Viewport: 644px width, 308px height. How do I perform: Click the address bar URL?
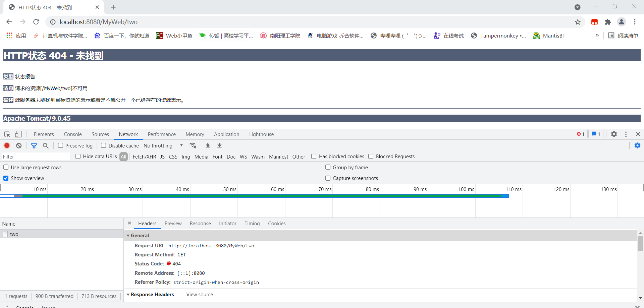tap(98, 22)
